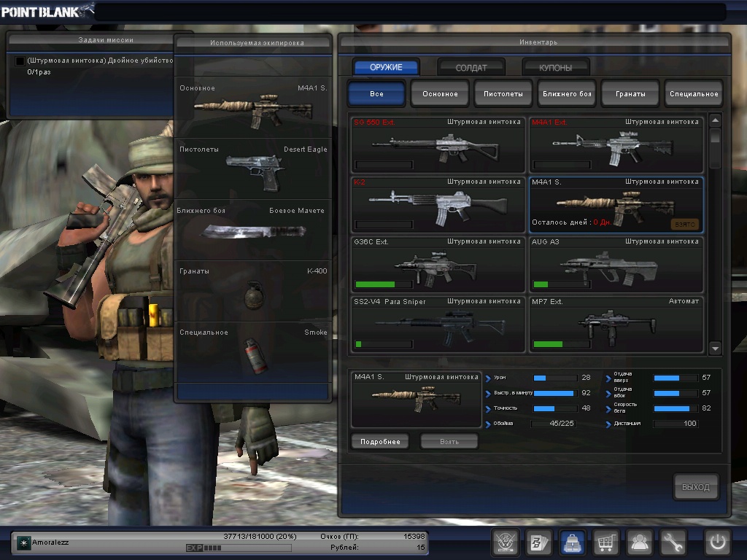Click the Точность stat arrow
This screenshot has width=747, height=560.
[488, 410]
